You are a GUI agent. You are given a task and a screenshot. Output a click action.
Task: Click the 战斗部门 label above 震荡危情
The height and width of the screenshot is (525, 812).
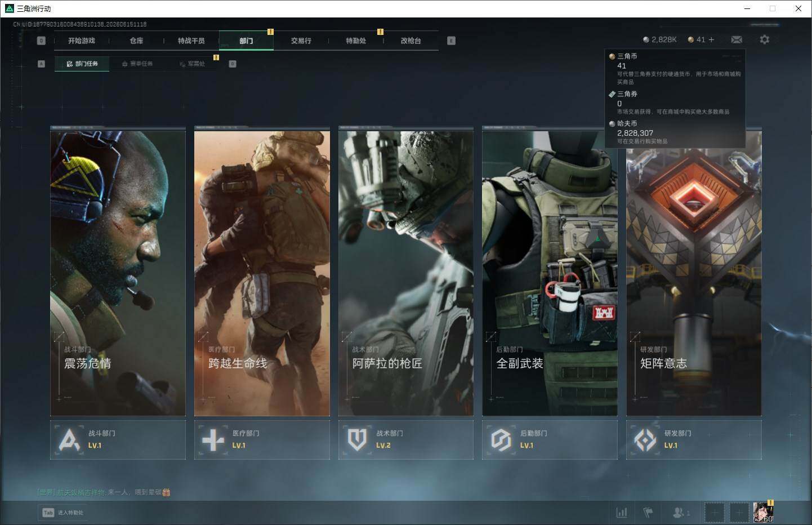point(77,350)
